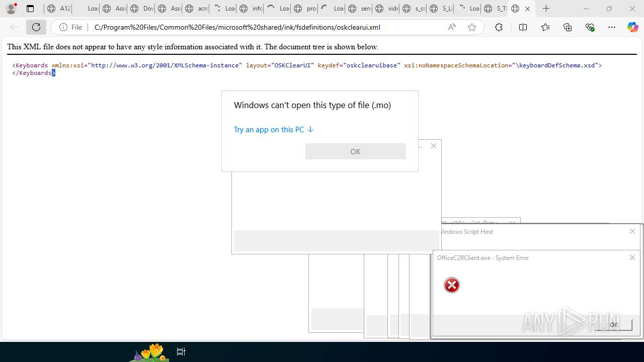Click Try an app on this PC
Viewport: 644px width, 362px height.
point(274,129)
